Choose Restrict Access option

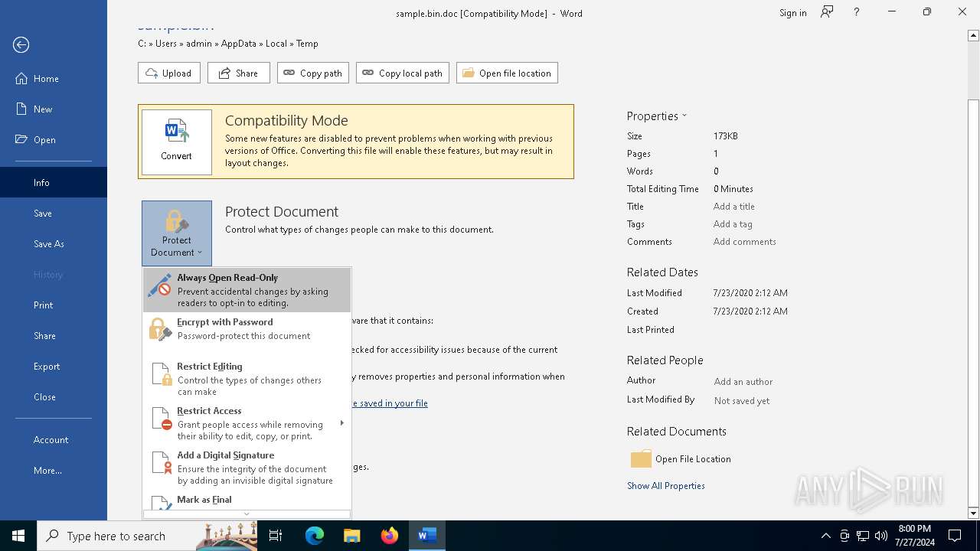click(x=247, y=423)
